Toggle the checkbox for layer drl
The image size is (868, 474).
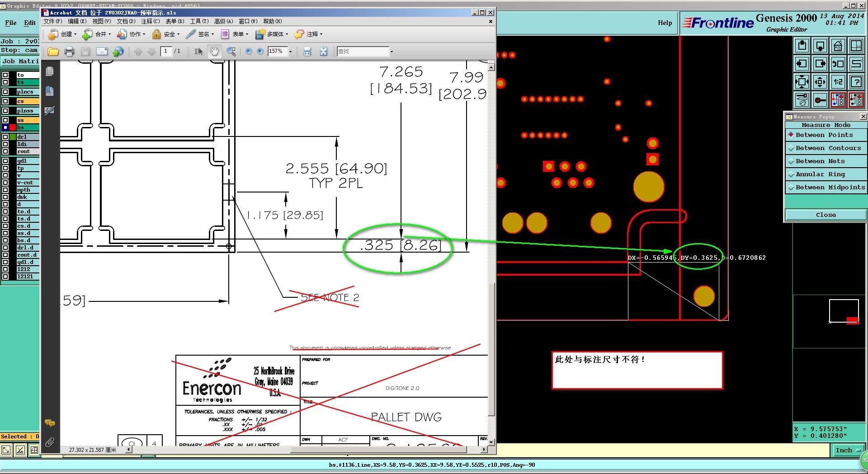pyautogui.click(x=5, y=137)
